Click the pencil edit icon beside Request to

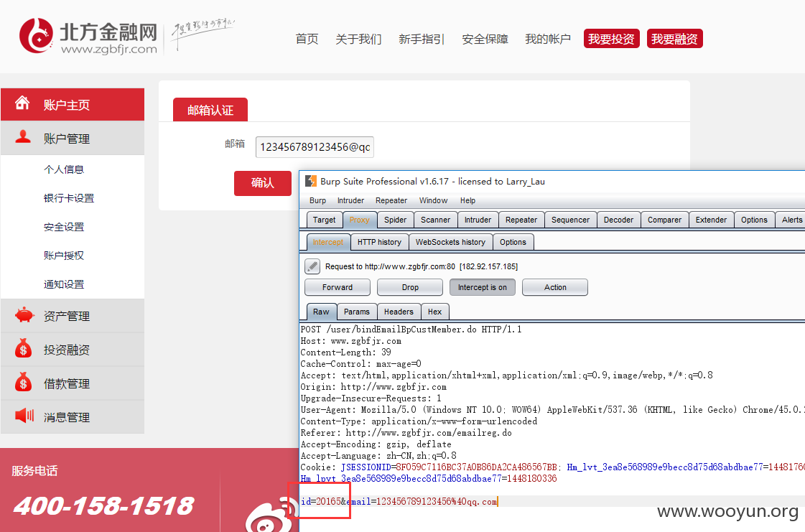point(312,266)
